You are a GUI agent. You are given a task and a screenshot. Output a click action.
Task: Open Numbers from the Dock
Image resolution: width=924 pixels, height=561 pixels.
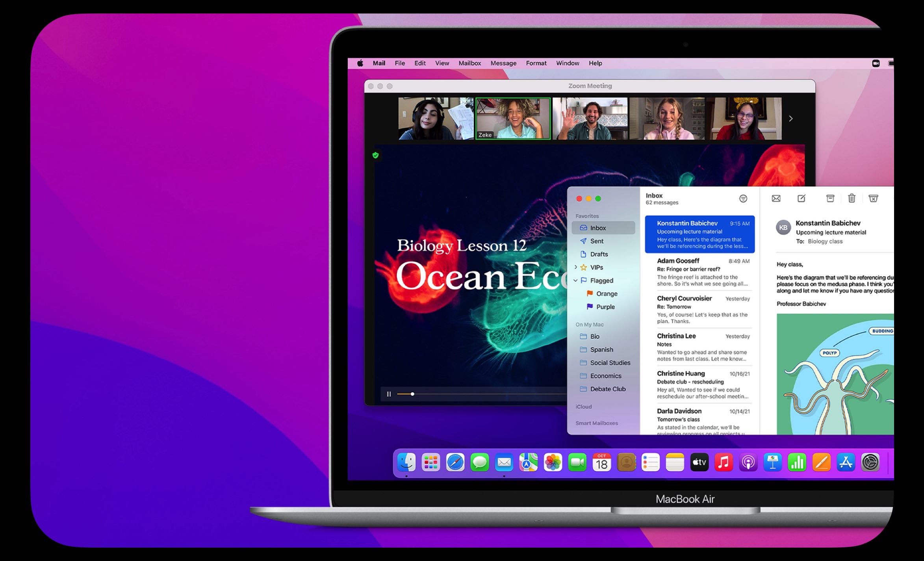[797, 463]
